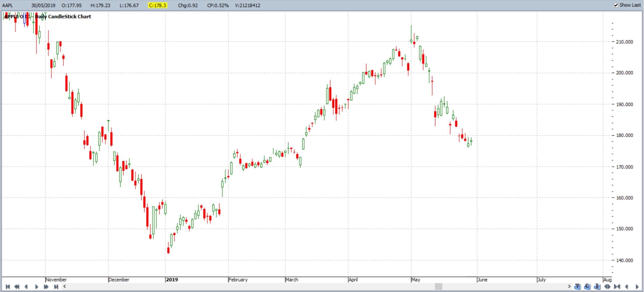The image size is (644, 292).
Task: Click the June label on the time axis
Action: point(482,280)
